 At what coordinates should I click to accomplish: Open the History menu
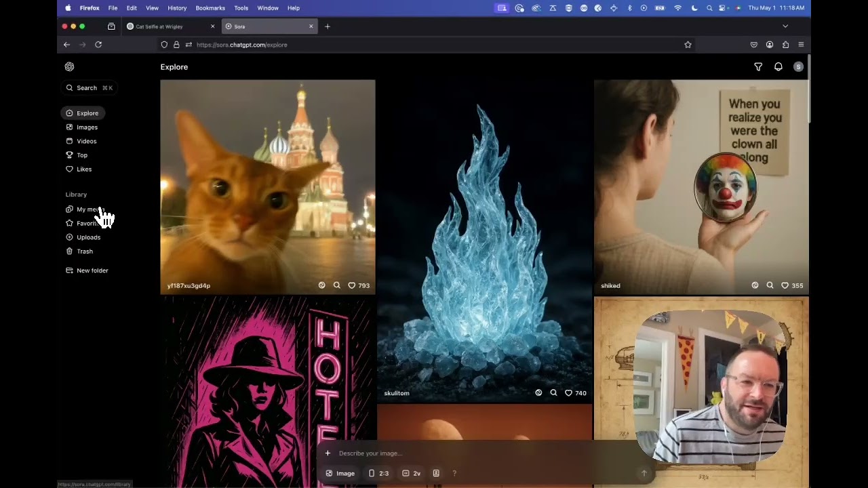(177, 8)
